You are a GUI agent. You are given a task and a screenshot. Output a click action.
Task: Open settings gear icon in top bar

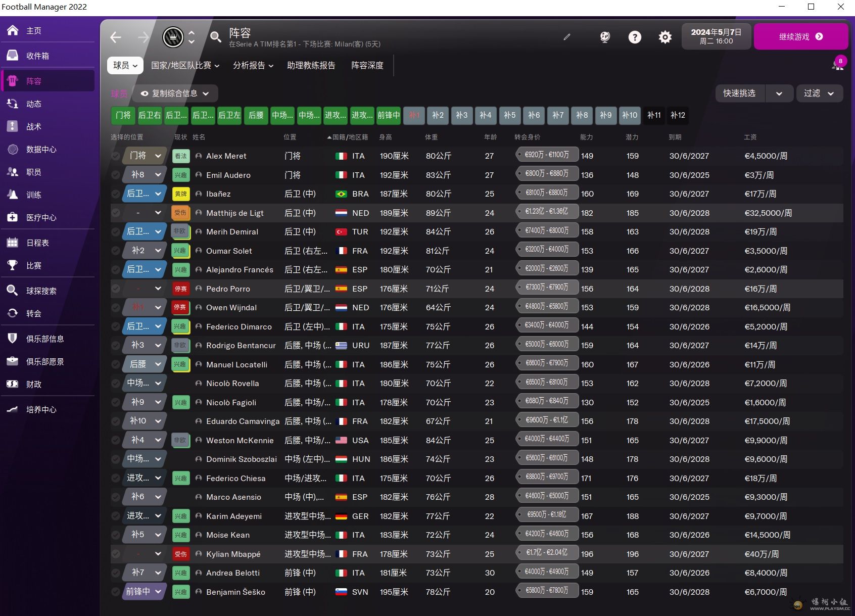click(665, 37)
